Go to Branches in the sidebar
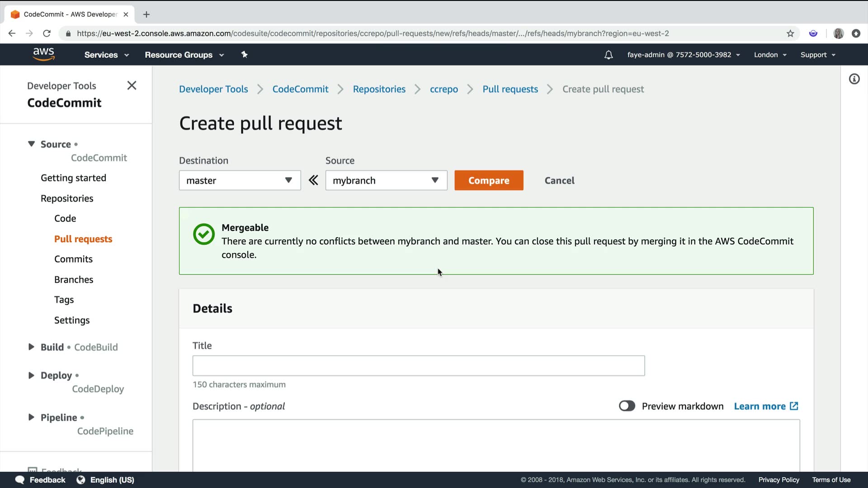The image size is (868, 488). click(74, 280)
